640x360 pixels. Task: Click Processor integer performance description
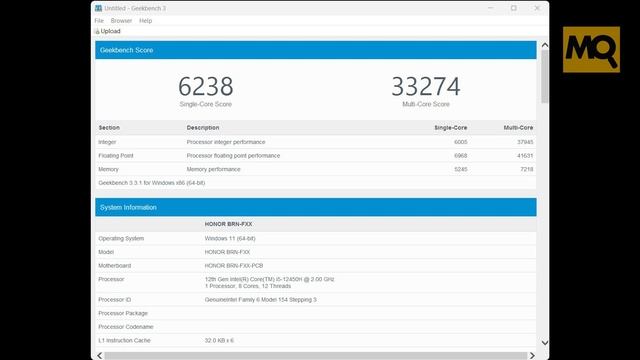[x=226, y=142]
